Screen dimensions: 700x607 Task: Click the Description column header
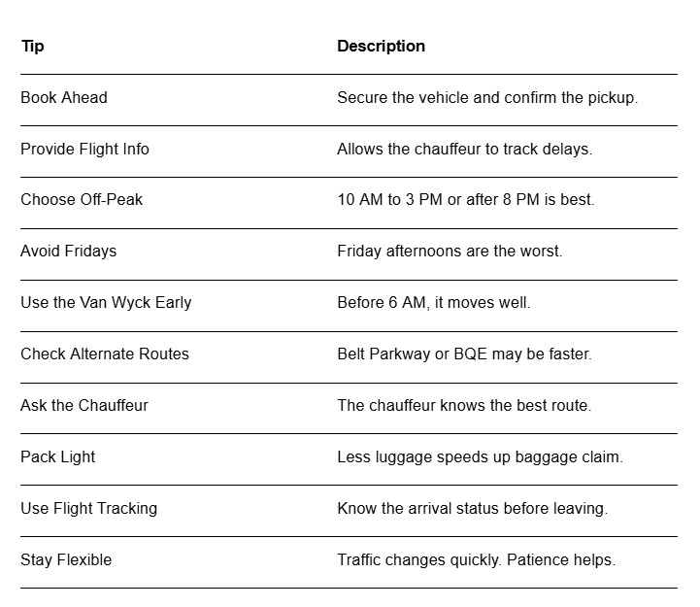381,46
